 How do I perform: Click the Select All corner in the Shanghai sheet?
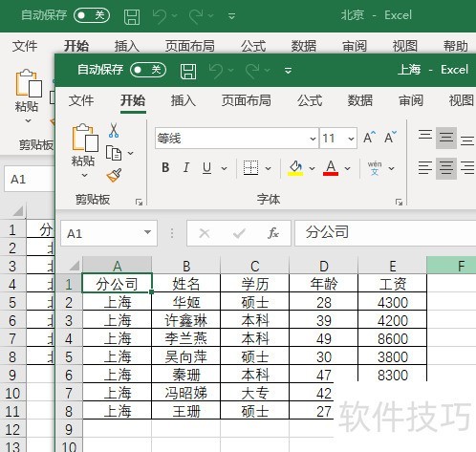(75, 266)
